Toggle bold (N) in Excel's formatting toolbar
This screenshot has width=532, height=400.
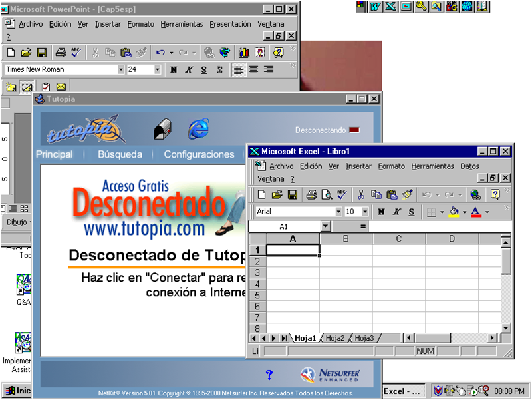point(381,212)
